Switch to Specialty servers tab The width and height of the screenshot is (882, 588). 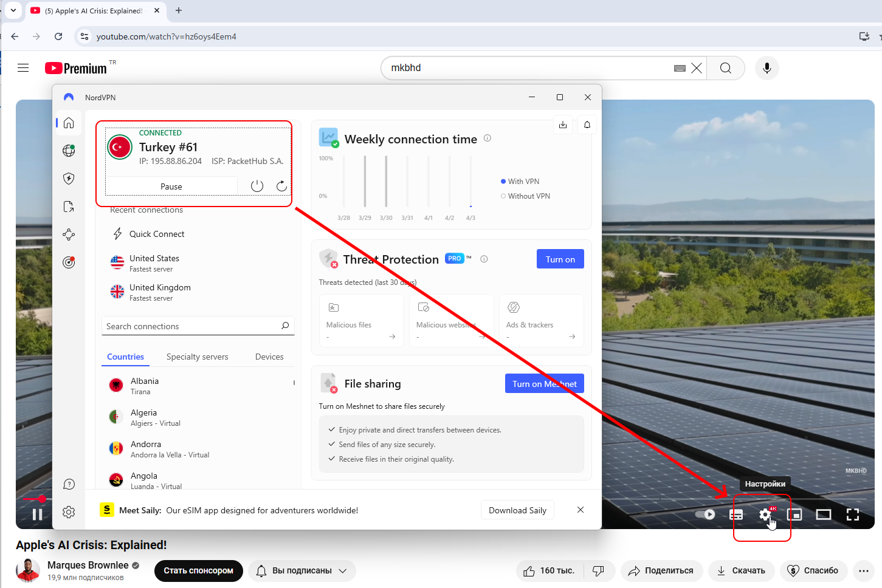point(198,357)
